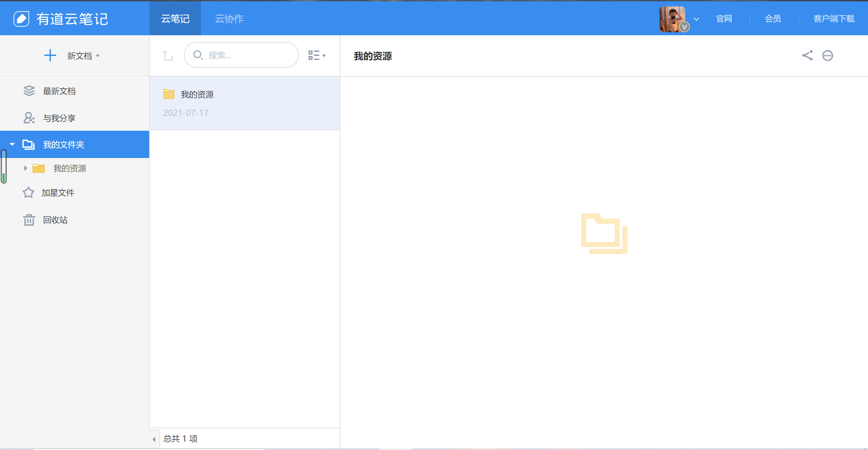
Task: Click the search magnifier icon
Action: (x=198, y=55)
